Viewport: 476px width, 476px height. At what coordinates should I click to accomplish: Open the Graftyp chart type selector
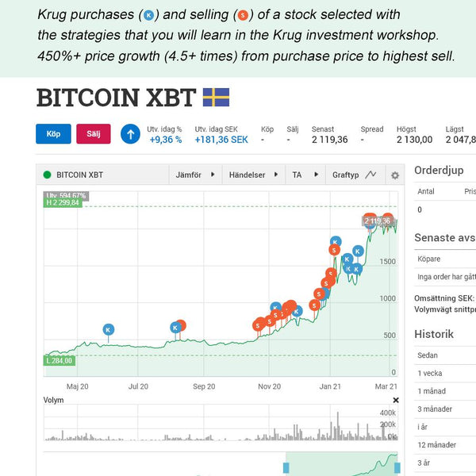click(x=355, y=175)
